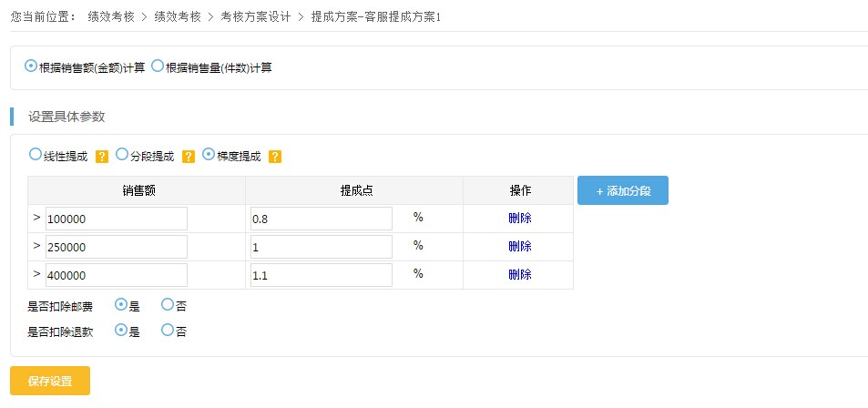This screenshot has width=868, height=408.
Task: Delete the 400000 sales tier row
Action: point(520,275)
